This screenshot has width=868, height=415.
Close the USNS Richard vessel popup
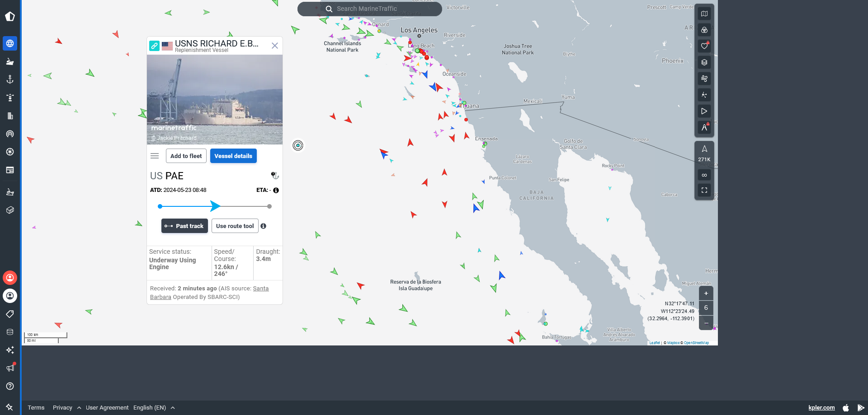pyautogui.click(x=274, y=46)
